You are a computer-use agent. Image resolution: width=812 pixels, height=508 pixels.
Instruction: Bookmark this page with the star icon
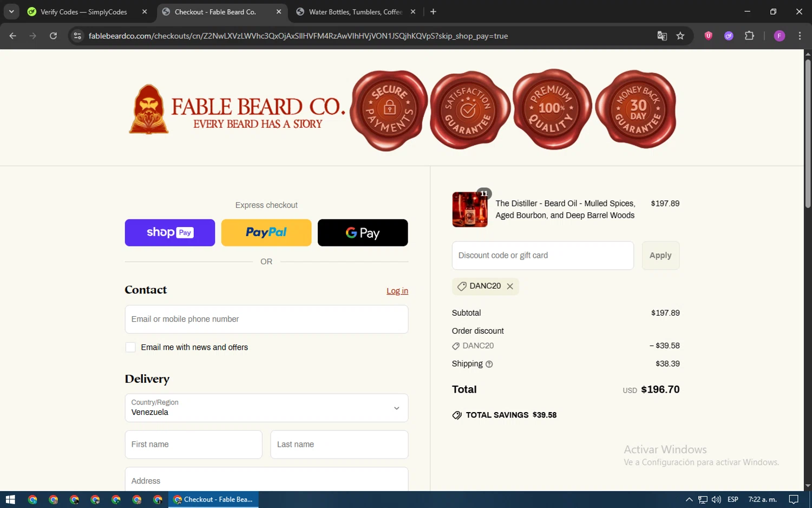680,36
